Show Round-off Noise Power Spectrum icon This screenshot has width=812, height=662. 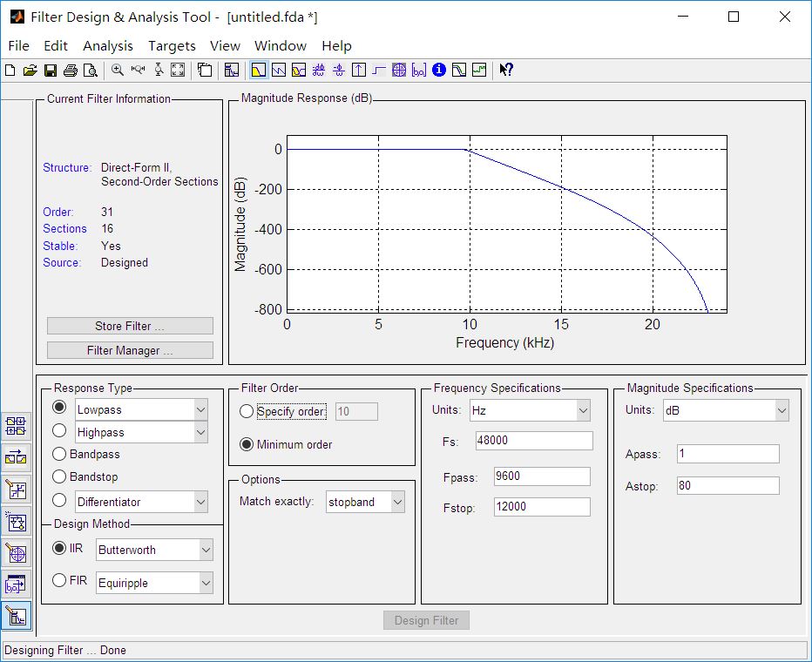pos(479,70)
